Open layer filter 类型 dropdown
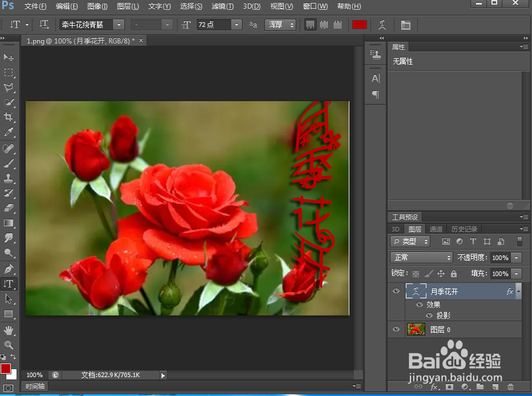Image resolution: width=532 pixels, height=396 pixels. (410, 241)
